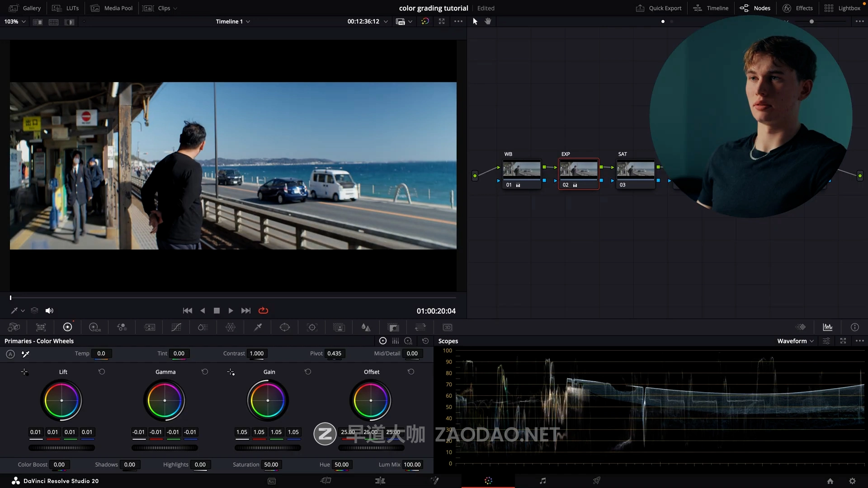Play the clip forward
The height and width of the screenshot is (488, 868).
(x=231, y=310)
